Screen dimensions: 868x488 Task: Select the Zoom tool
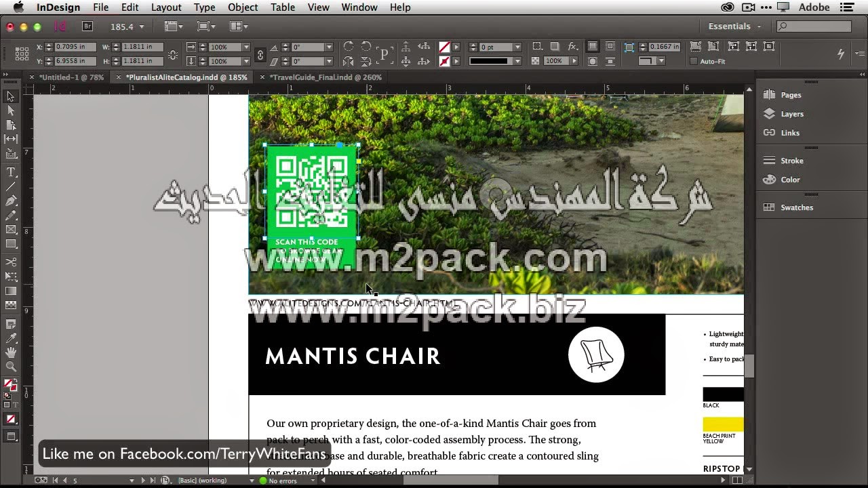(10, 367)
